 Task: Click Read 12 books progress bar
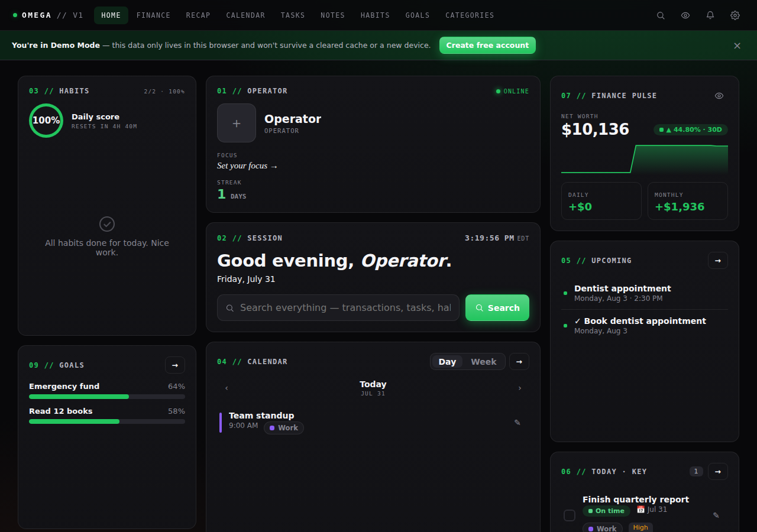pos(107,421)
